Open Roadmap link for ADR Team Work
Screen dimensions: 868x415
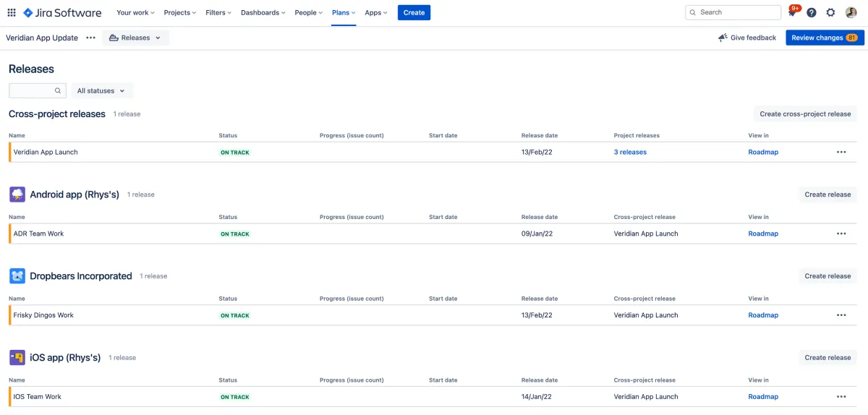coord(763,234)
